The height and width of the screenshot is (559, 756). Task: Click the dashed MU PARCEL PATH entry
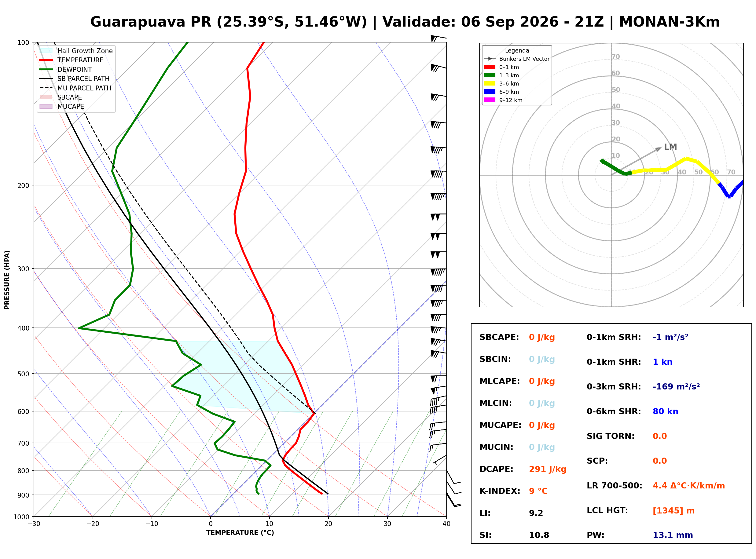[75, 88]
